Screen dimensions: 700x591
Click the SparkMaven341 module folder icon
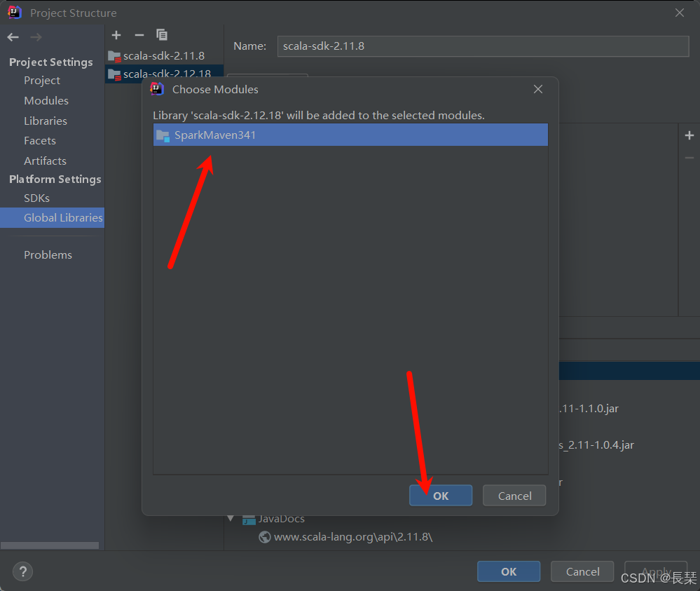(163, 135)
